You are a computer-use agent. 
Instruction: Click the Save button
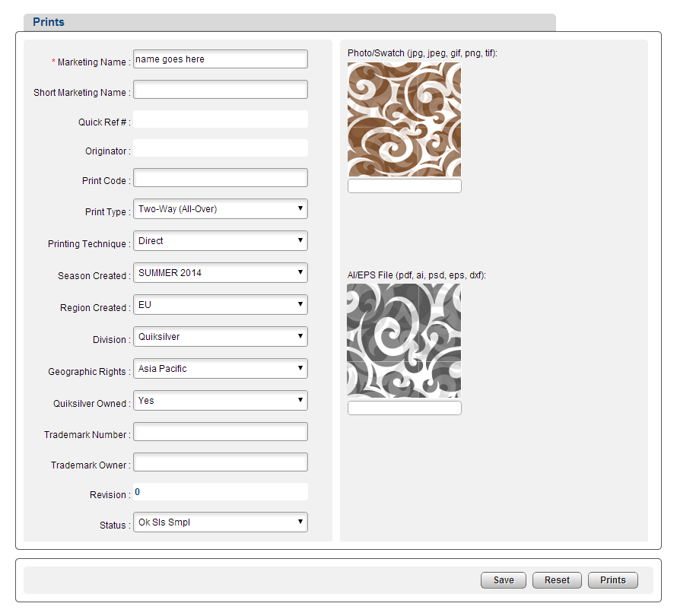(x=504, y=580)
